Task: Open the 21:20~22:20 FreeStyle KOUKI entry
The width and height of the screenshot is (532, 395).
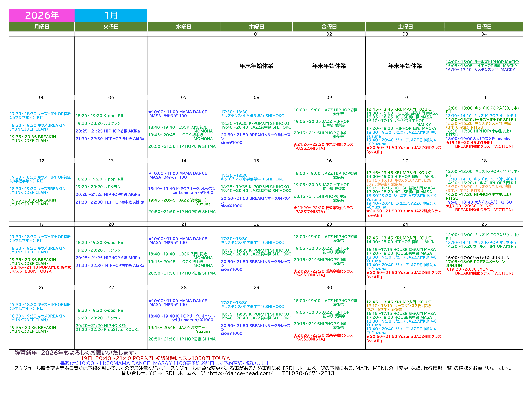Action: coord(107,330)
